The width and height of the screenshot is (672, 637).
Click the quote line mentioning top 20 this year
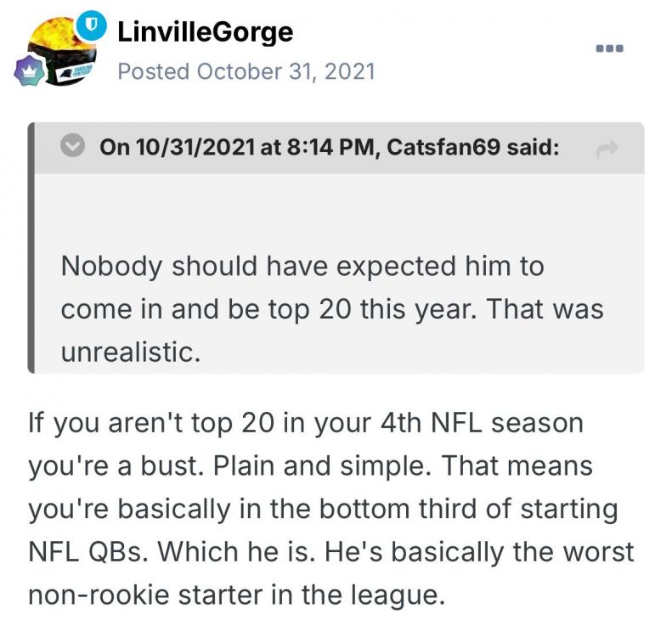pos(331,309)
